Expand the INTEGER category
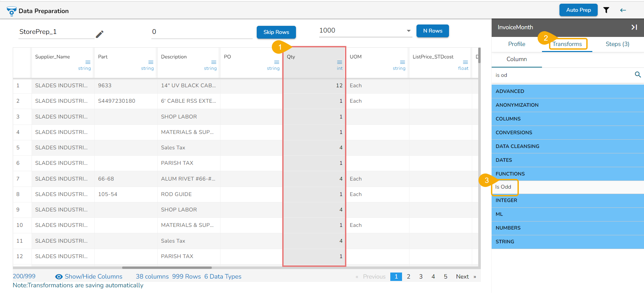Image resolution: width=644 pixels, height=293 pixels. [x=567, y=200]
